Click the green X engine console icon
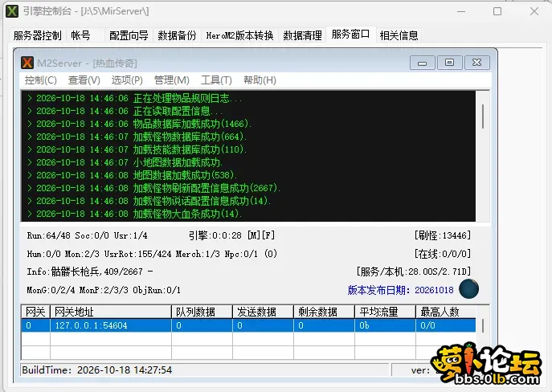 pyautogui.click(x=12, y=11)
